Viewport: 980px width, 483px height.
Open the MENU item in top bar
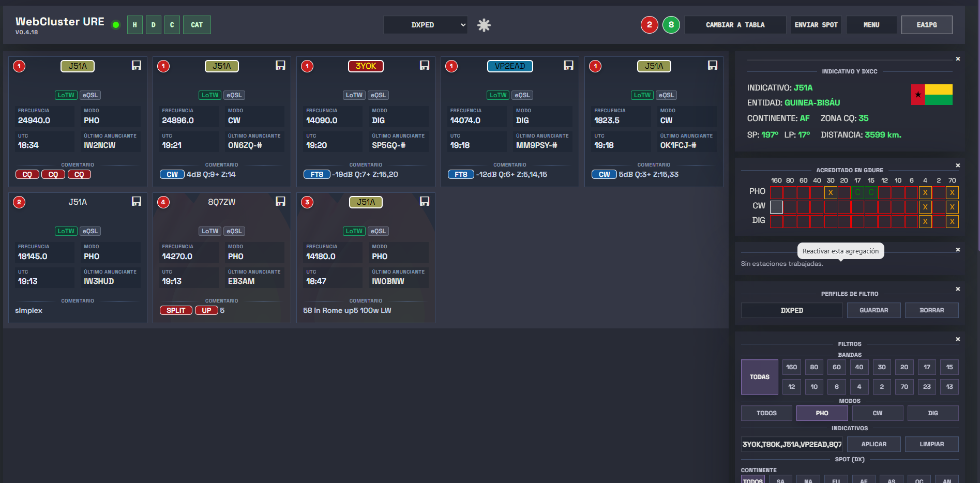pos(871,25)
